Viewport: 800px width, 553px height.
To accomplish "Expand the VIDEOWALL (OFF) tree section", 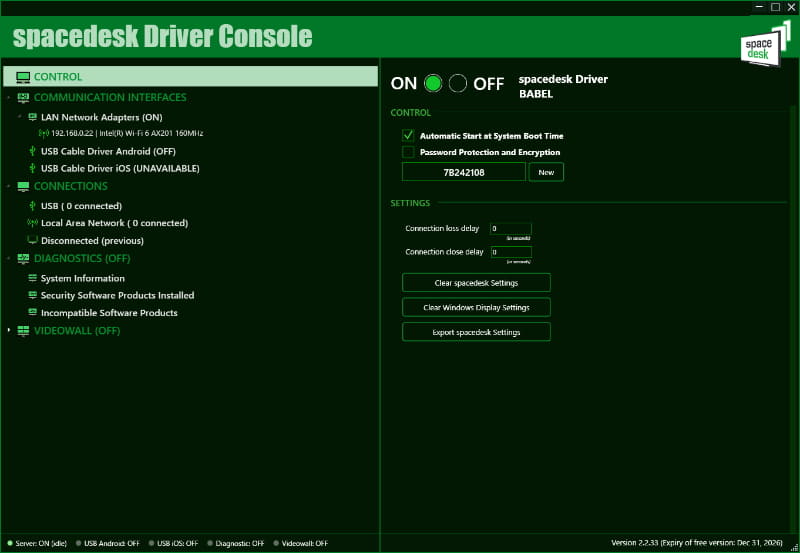I will click(x=9, y=331).
